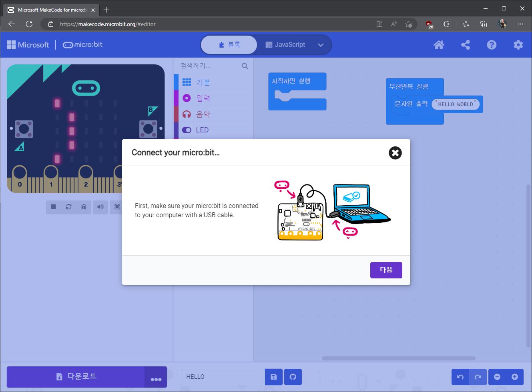Switch to the JavaScript editor tab

[x=285, y=45]
